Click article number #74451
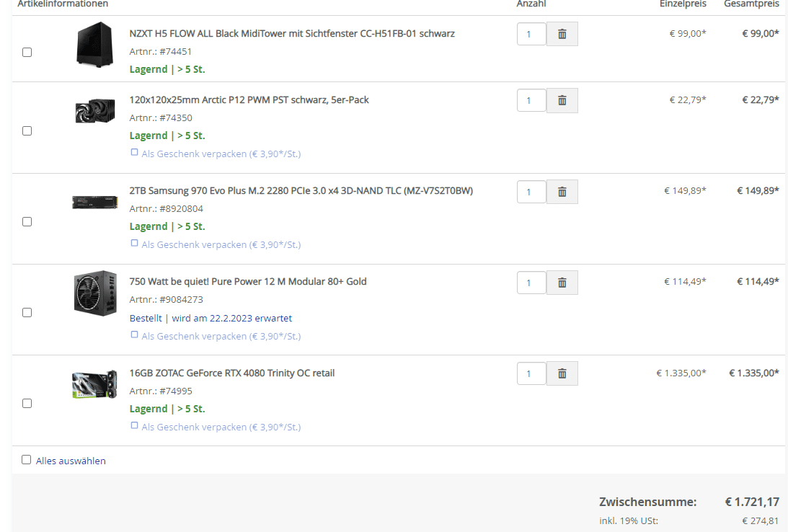This screenshot has width=788, height=532. click(x=175, y=52)
